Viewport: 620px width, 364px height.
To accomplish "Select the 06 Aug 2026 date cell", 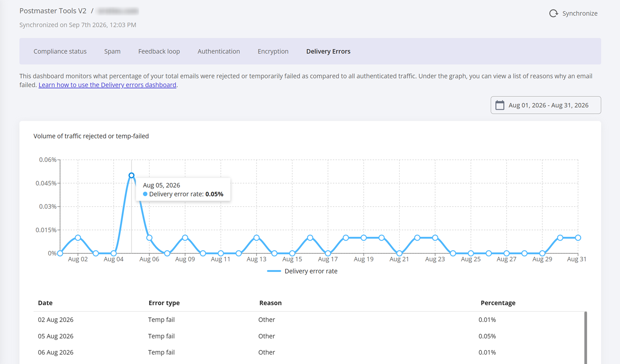I will pos(56,352).
